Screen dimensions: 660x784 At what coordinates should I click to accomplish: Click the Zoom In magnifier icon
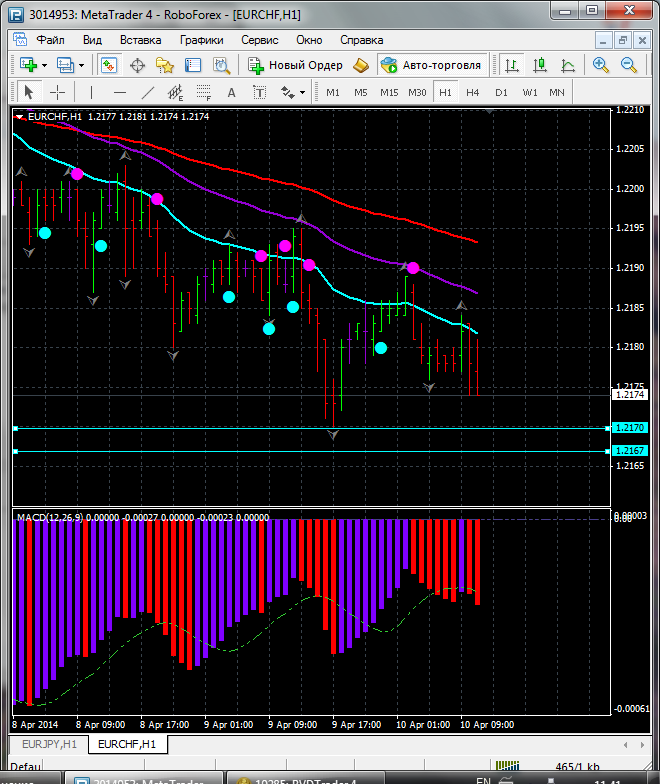pyautogui.click(x=600, y=65)
